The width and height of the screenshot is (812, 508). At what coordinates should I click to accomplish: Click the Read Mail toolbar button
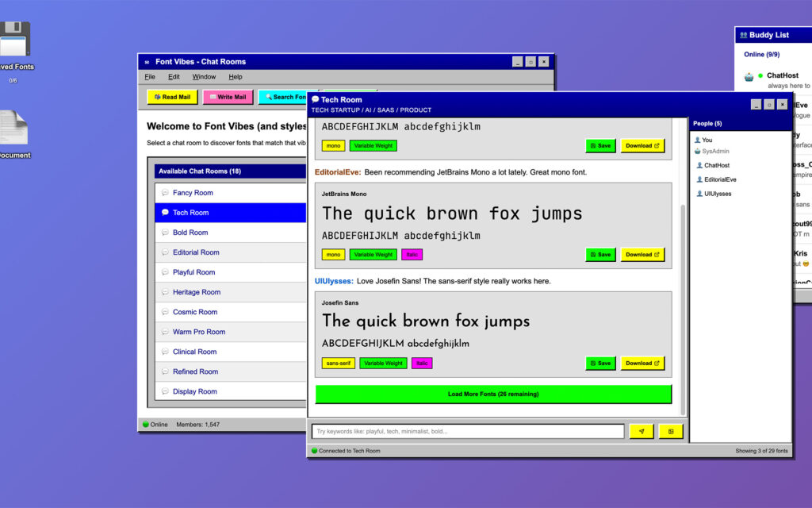(172, 97)
